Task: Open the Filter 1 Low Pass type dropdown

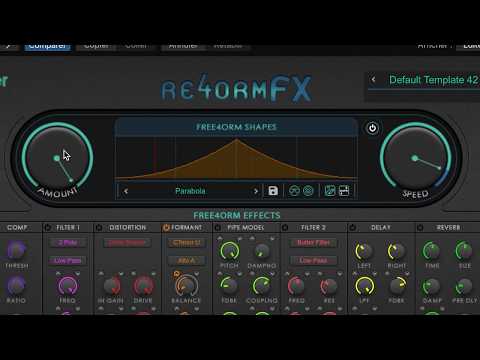Action: [x=68, y=261]
